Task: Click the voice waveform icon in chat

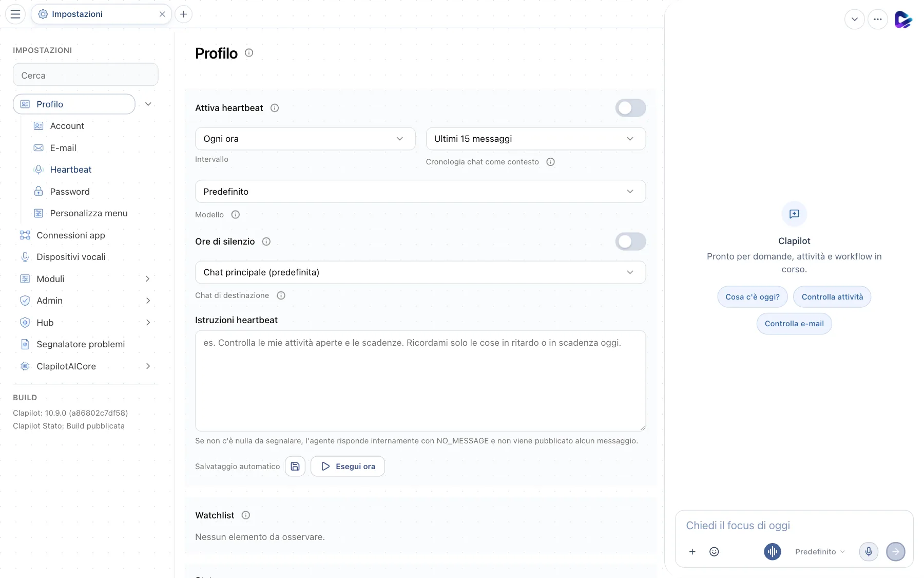Action: pos(772,552)
